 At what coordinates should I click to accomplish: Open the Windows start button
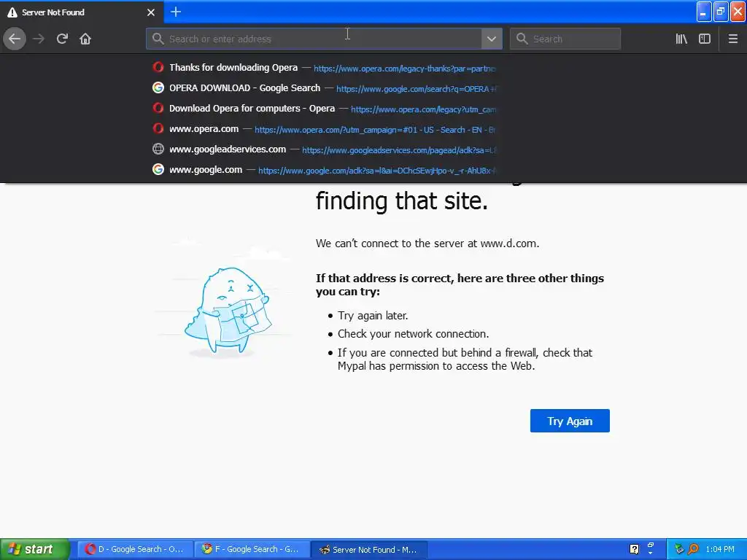pyautogui.click(x=35, y=549)
